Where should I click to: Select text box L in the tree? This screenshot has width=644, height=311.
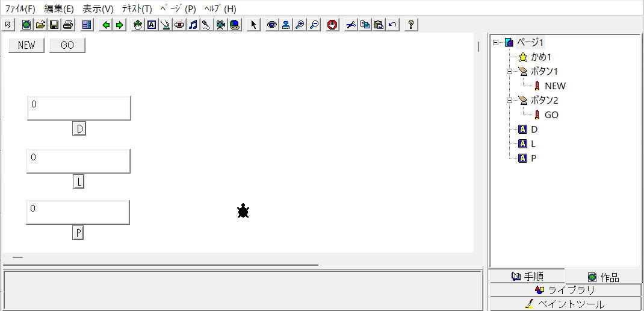(533, 144)
